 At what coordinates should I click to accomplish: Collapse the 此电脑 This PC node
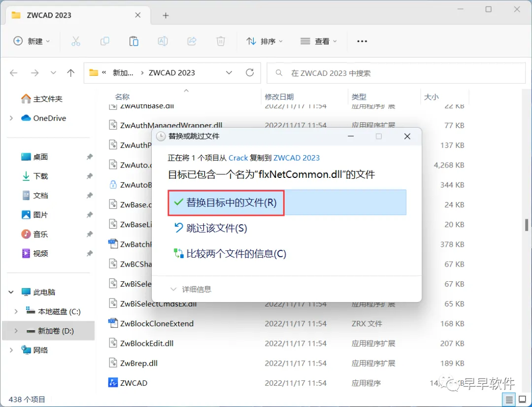[x=11, y=292]
